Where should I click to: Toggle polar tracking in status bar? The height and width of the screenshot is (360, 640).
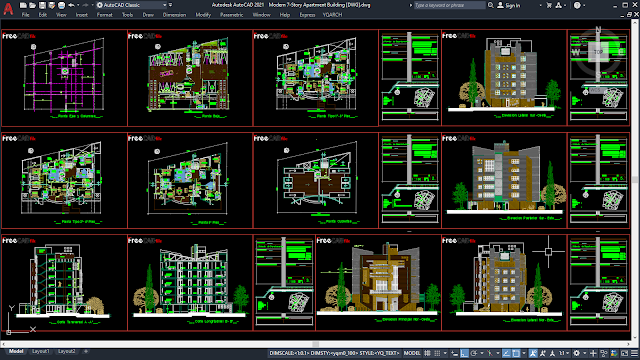tap(474, 353)
